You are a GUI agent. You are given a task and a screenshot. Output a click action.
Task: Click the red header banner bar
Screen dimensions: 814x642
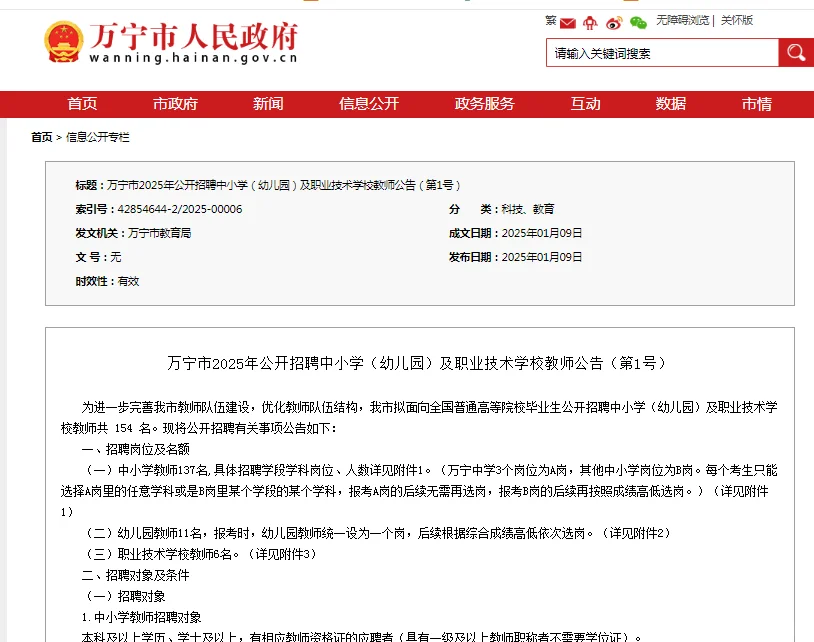click(407, 103)
